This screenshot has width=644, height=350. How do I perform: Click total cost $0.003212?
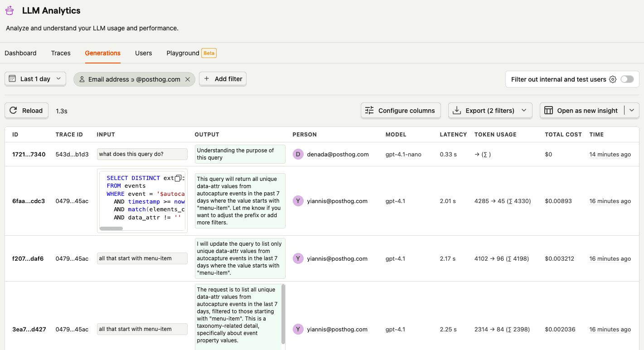pyautogui.click(x=560, y=258)
